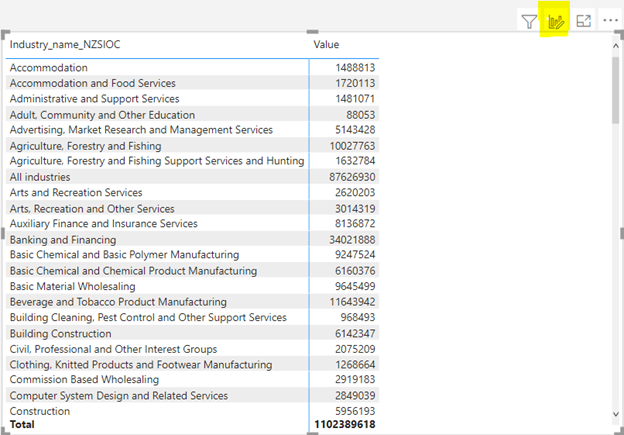Viewport: 624px width, 435px height.
Task: Open the More options ellipsis menu
Action: click(610, 20)
